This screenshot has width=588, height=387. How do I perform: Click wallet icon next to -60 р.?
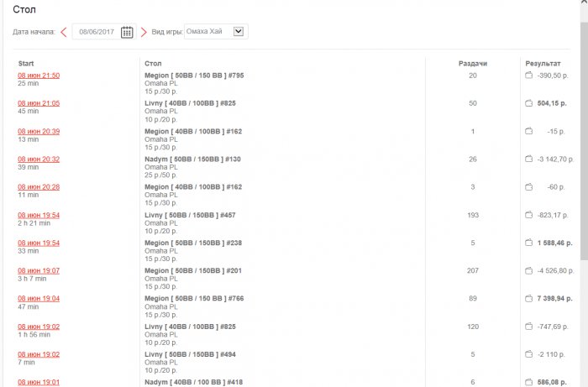pyautogui.click(x=528, y=186)
